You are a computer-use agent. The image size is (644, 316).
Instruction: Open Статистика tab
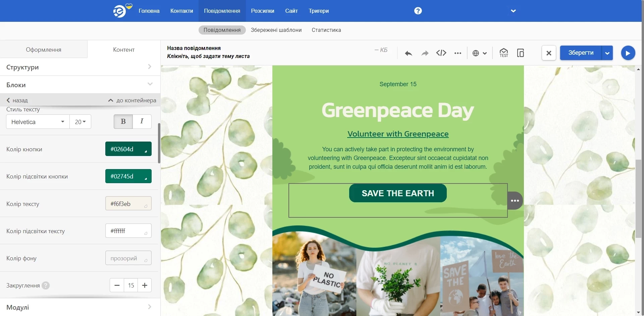(326, 30)
